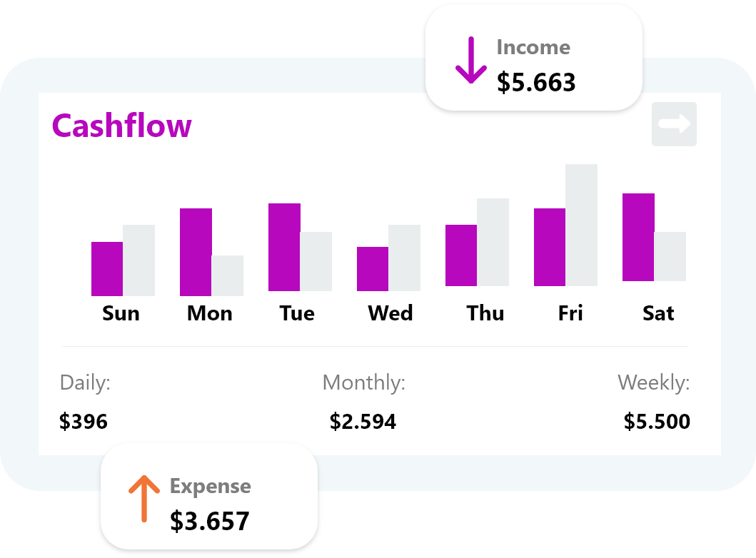Click the gray Tuesday bar
The height and width of the screenshot is (558, 756).
pyautogui.click(x=316, y=261)
